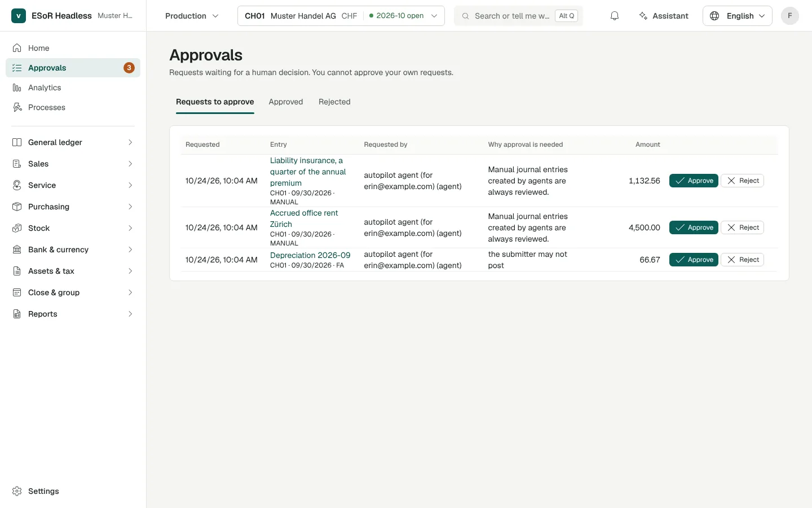
Task: Approve the Accrued office rent Zürich entry
Action: pyautogui.click(x=694, y=227)
